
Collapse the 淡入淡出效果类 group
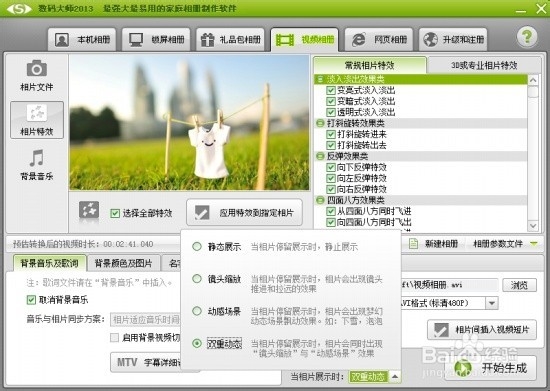pos(320,79)
